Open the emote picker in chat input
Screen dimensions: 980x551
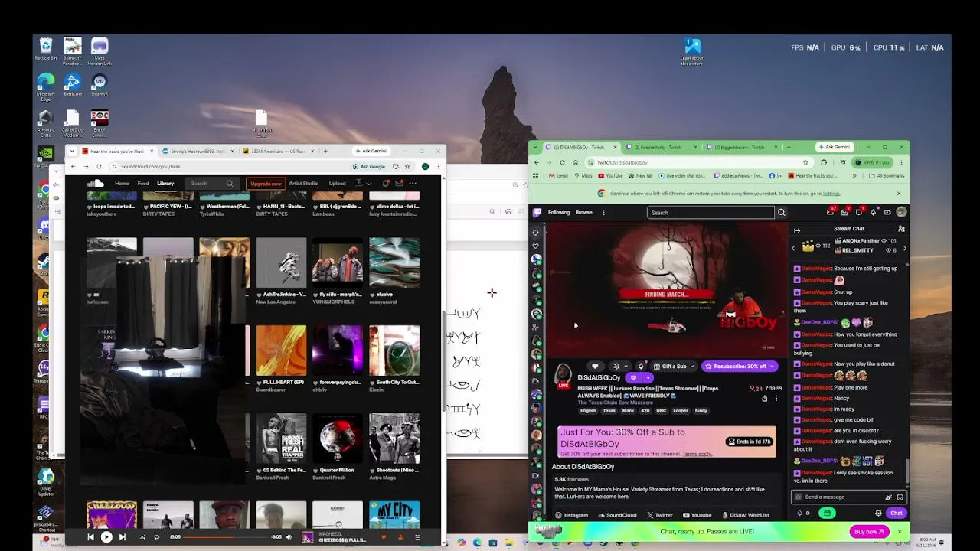tap(900, 497)
